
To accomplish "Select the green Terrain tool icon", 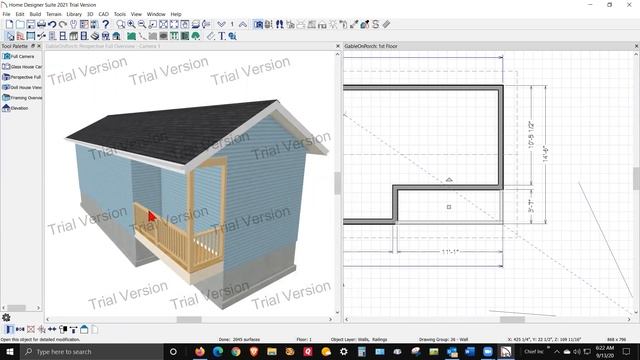I will point(131,36).
